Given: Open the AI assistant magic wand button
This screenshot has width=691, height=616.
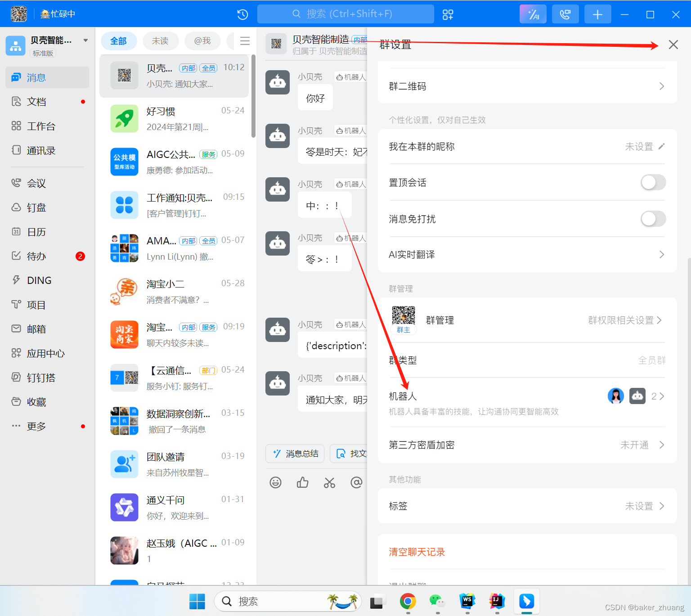Looking at the screenshot, I should point(533,14).
